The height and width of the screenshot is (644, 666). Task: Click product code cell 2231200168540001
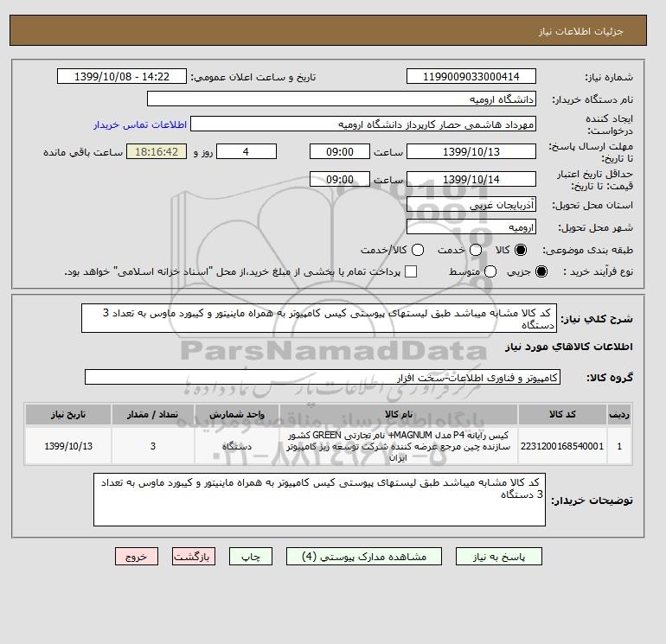click(562, 446)
